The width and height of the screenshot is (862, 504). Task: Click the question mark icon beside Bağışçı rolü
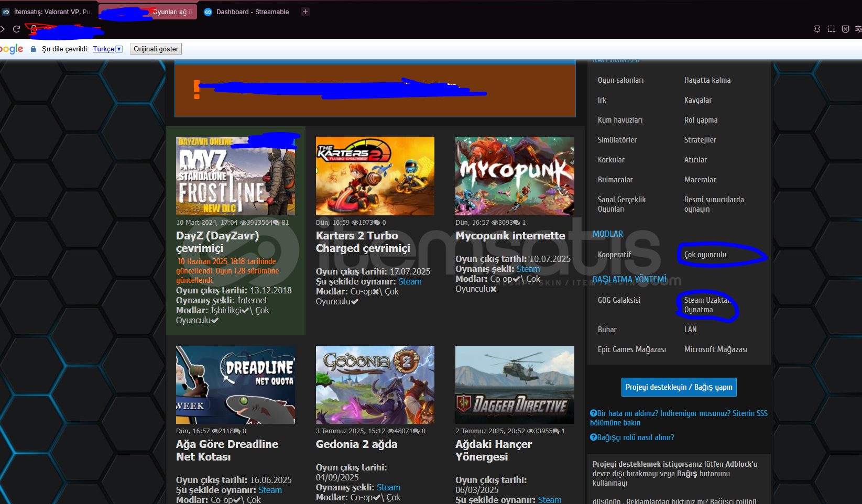coord(593,437)
